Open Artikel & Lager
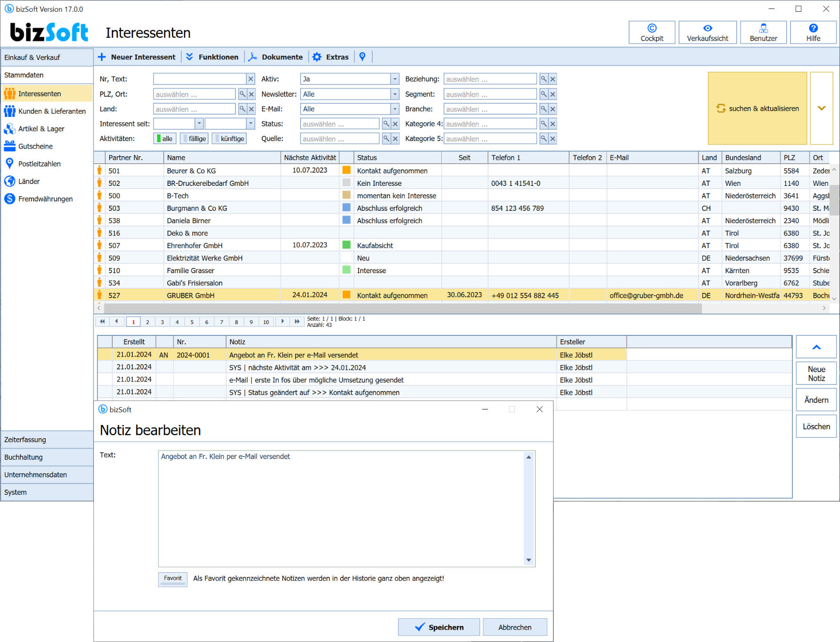Screen dimensions: 840x642 coord(47,128)
